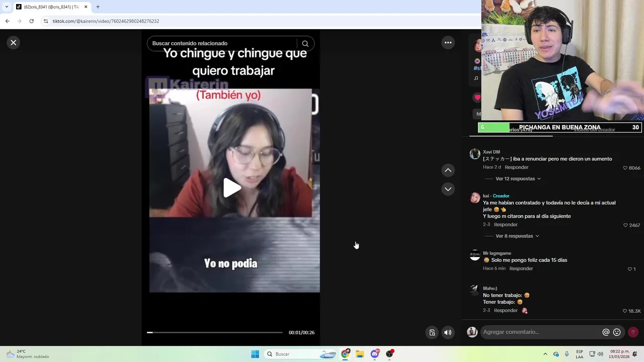Open File Explorer from the taskbar
The image size is (644, 362).
pos(360,354)
